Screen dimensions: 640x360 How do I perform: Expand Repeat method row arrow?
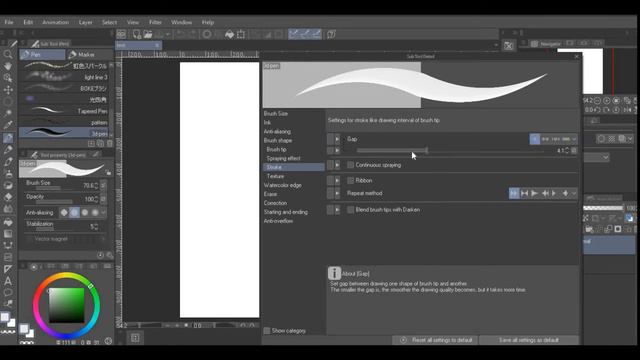tap(337, 193)
